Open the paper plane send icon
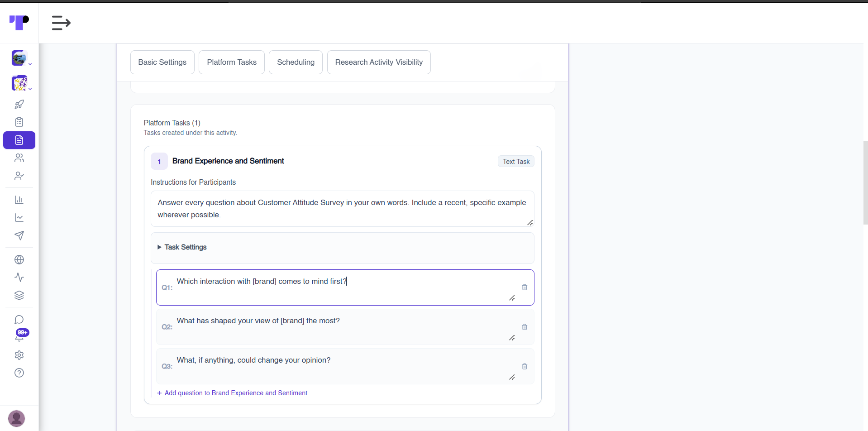This screenshot has width=868, height=431. 19,235
